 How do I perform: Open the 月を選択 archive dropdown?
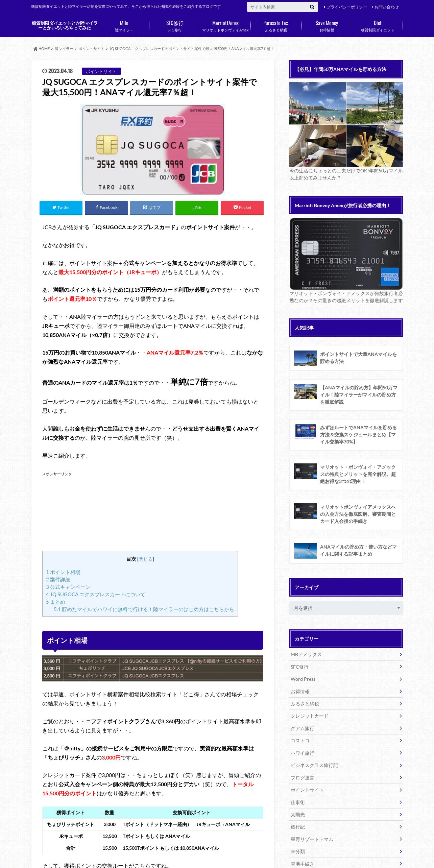pyautogui.click(x=346, y=608)
